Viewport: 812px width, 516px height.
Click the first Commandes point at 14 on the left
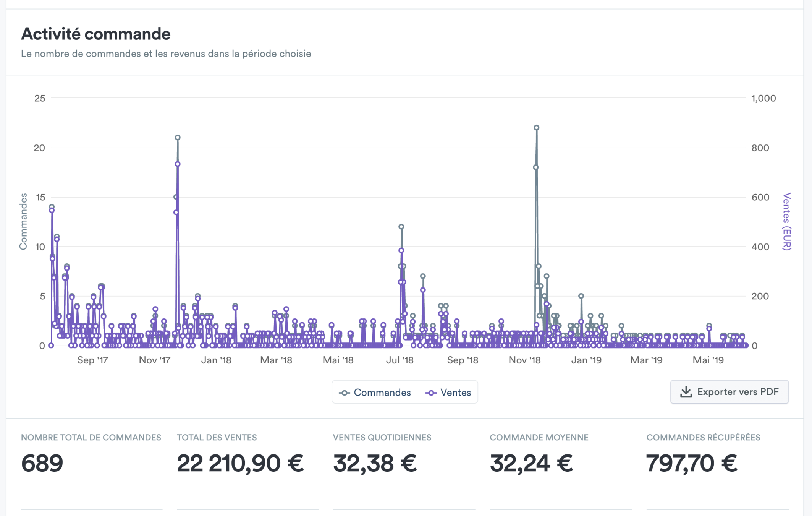[52, 207]
